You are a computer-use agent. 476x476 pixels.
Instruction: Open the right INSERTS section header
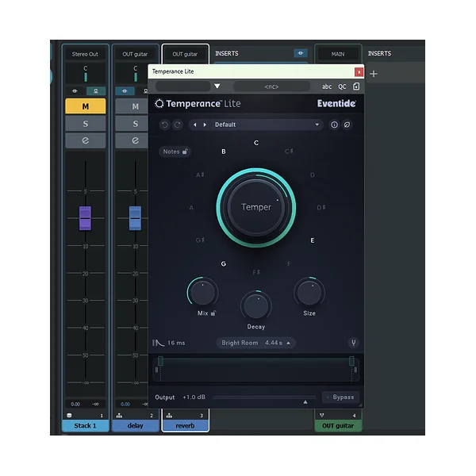tap(380, 53)
